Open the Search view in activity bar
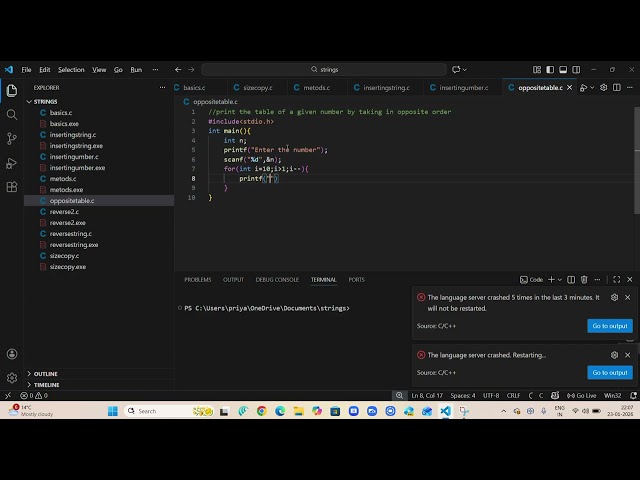Screen dimensions: 640x480 12,114
